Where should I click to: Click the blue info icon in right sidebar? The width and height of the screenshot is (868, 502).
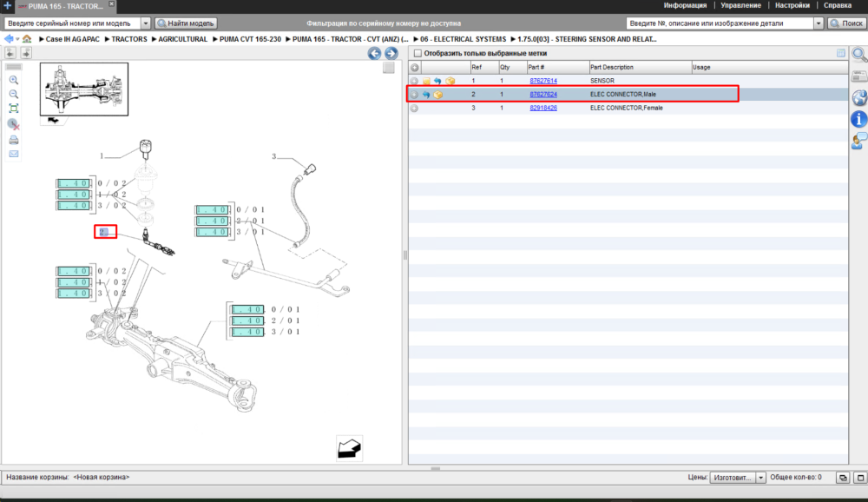859,119
